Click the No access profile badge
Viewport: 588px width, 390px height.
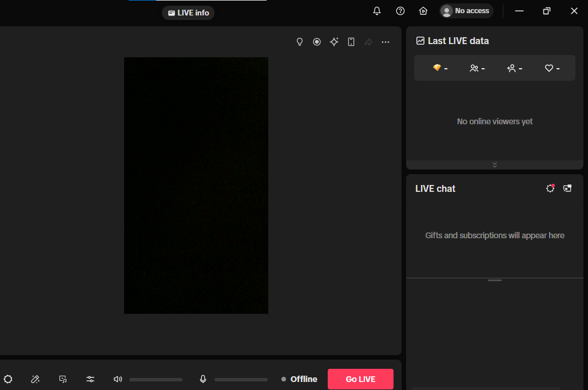tap(466, 10)
